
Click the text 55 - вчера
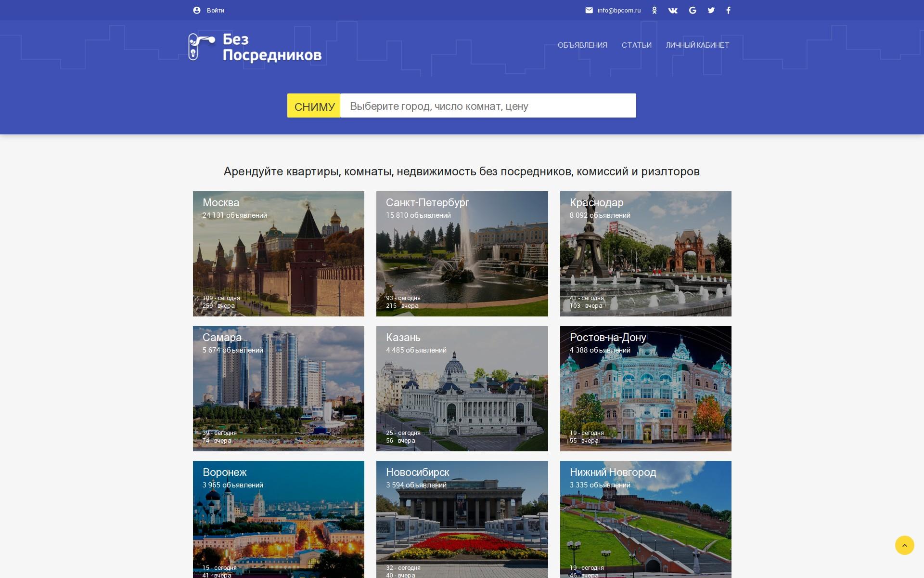click(x=584, y=441)
